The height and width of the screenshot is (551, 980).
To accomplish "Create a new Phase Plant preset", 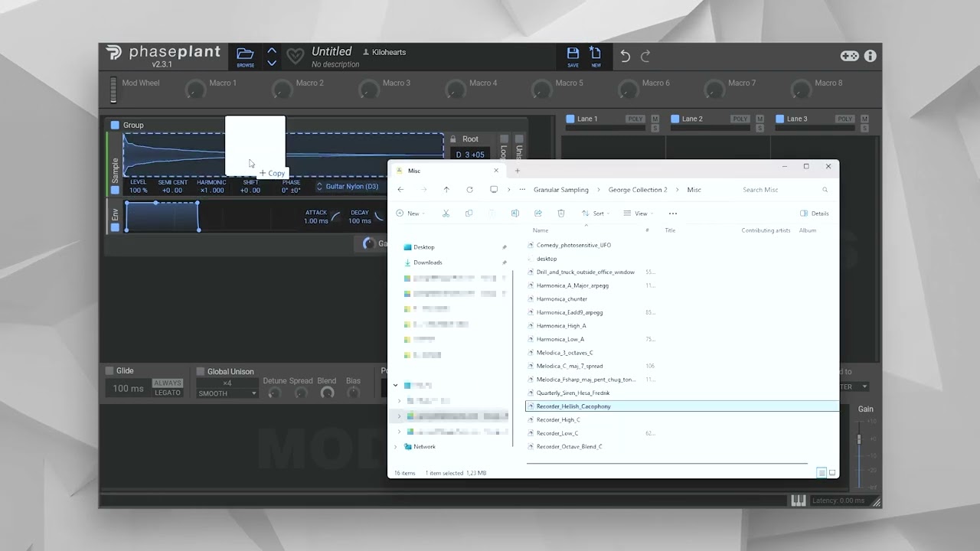I will [596, 56].
